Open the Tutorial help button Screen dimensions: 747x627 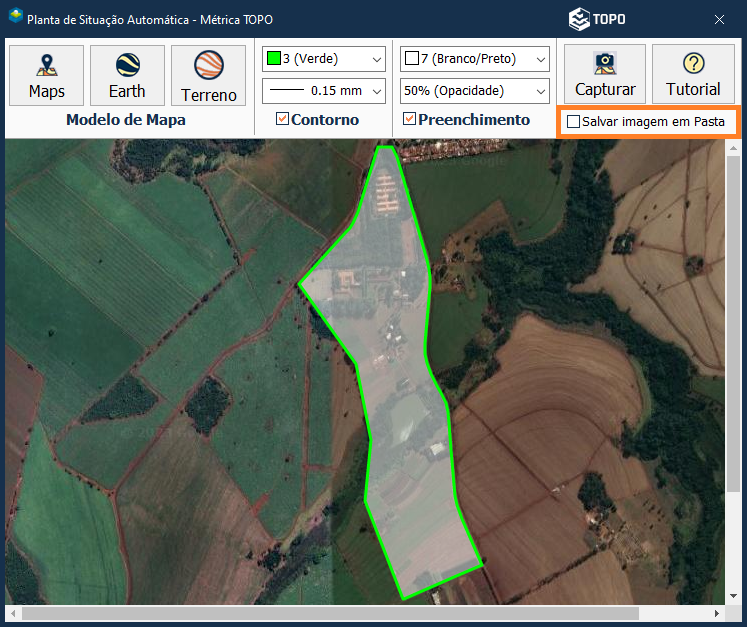point(693,74)
